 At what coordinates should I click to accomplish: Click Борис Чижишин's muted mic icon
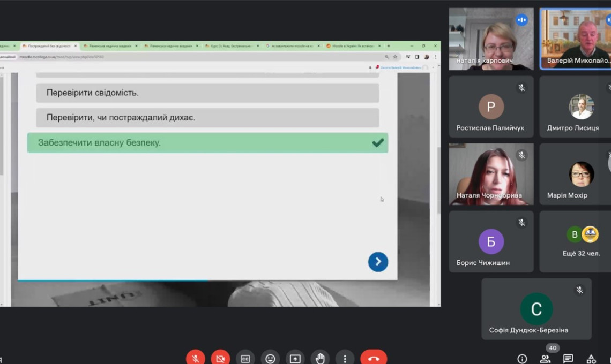[522, 223]
